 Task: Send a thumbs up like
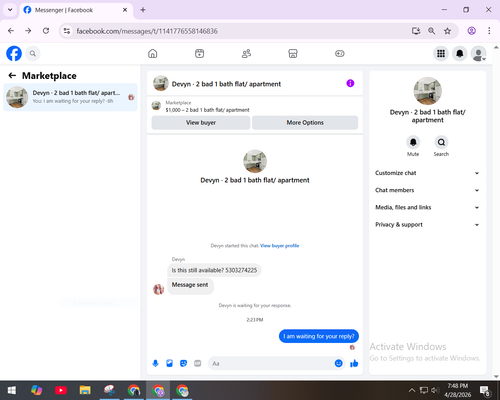pyautogui.click(x=354, y=363)
